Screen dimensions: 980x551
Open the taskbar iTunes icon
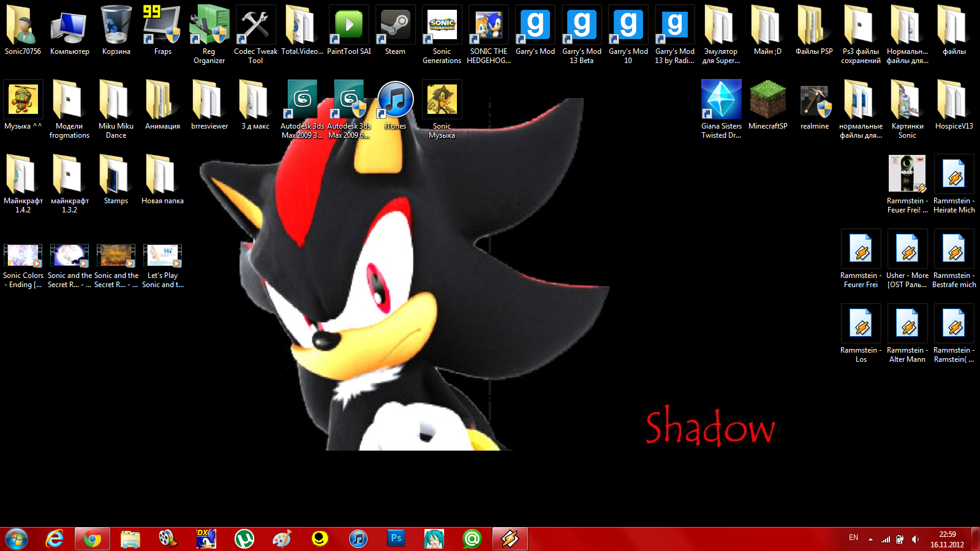point(358,539)
